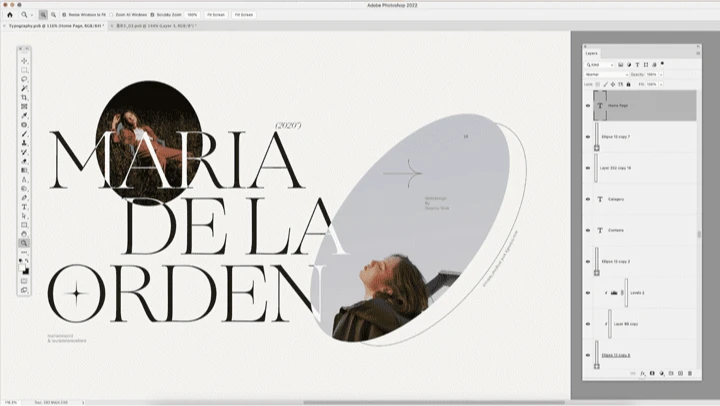Hide the Contents text layer

(588, 231)
